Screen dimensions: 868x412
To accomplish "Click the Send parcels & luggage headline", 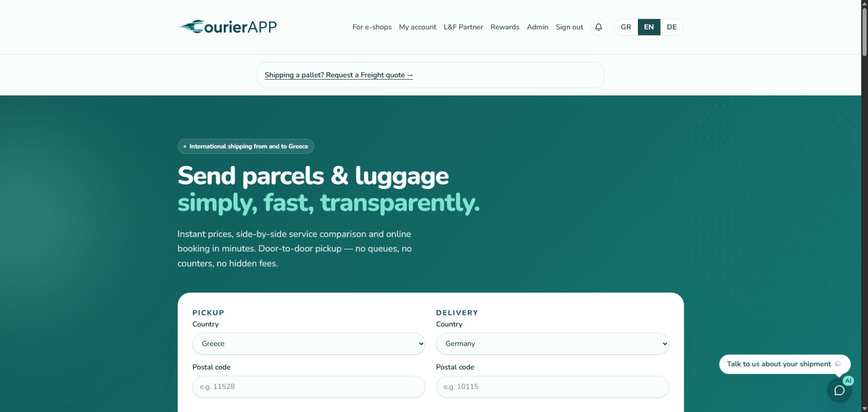I will (x=313, y=176).
